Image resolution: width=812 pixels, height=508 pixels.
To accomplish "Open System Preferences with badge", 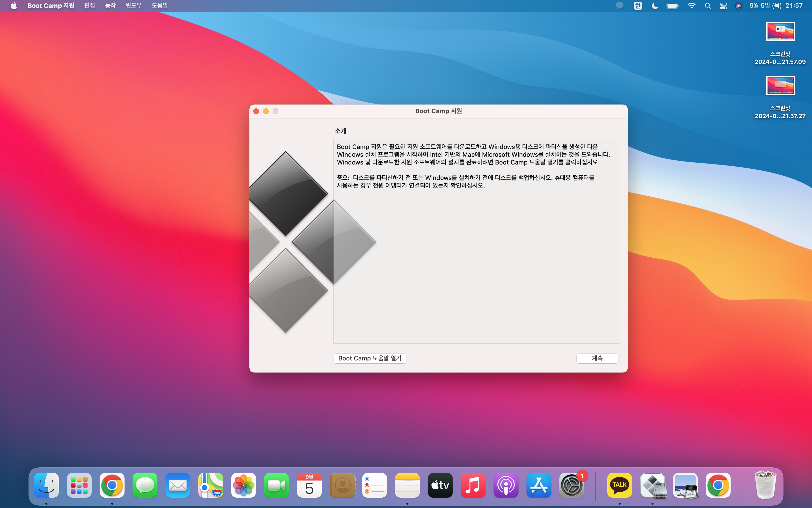I will coord(572,485).
